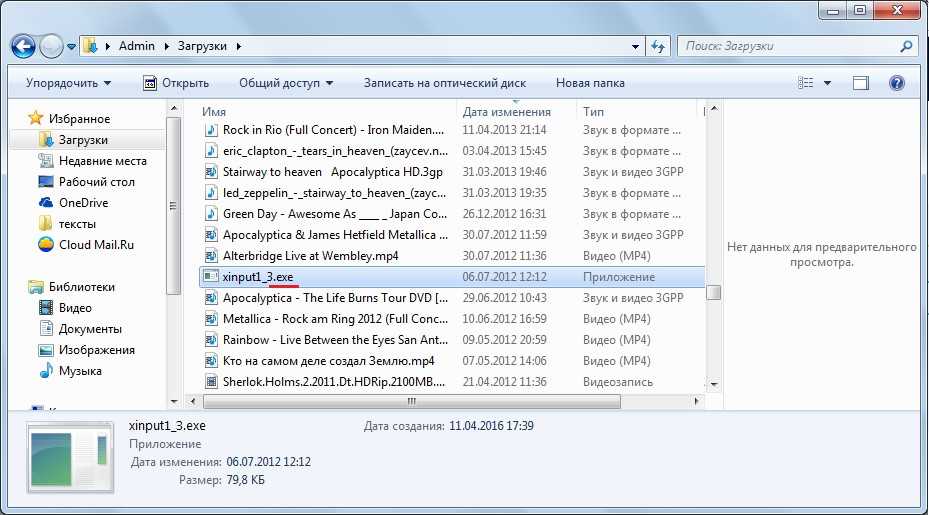
Task: Select eric_clapton_-_tears_in_heaven file
Action: 335,151
